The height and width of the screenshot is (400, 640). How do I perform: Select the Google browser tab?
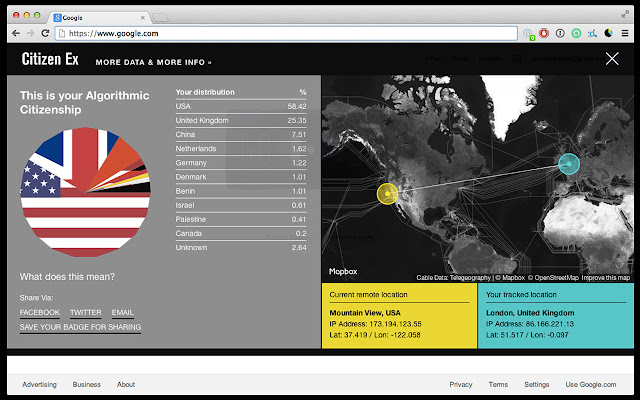[95, 17]
